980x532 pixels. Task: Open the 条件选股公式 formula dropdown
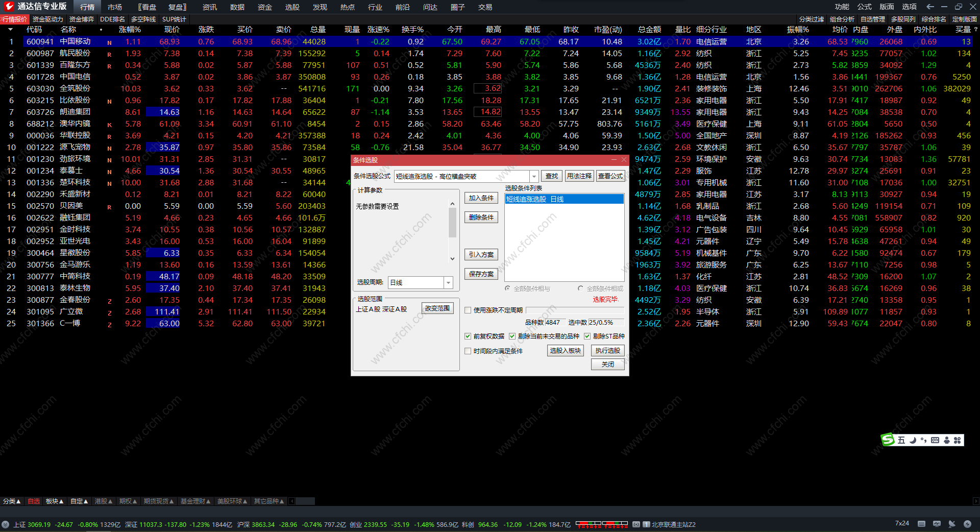534,176
